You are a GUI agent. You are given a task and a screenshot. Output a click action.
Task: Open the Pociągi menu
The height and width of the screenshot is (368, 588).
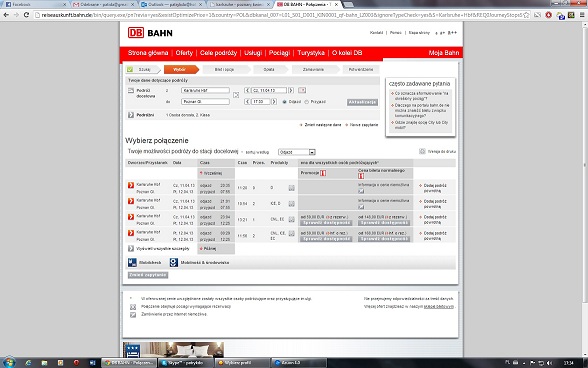tap(279, 53)
